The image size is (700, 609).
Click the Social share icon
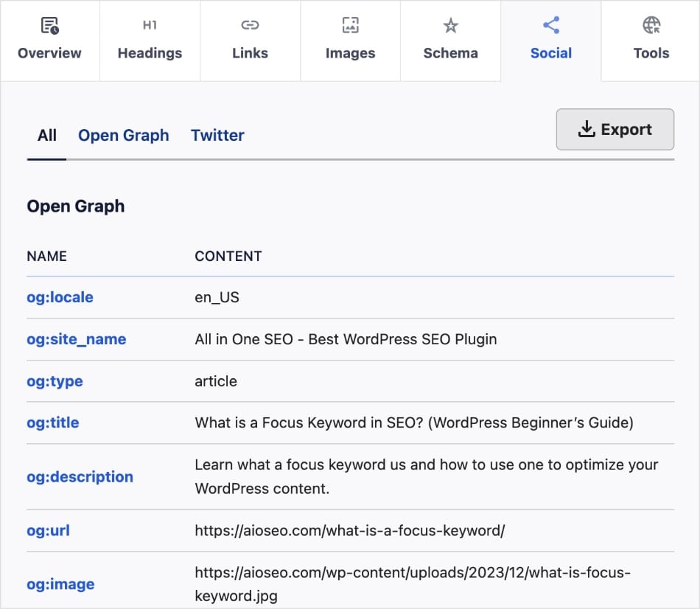point(550,26)
